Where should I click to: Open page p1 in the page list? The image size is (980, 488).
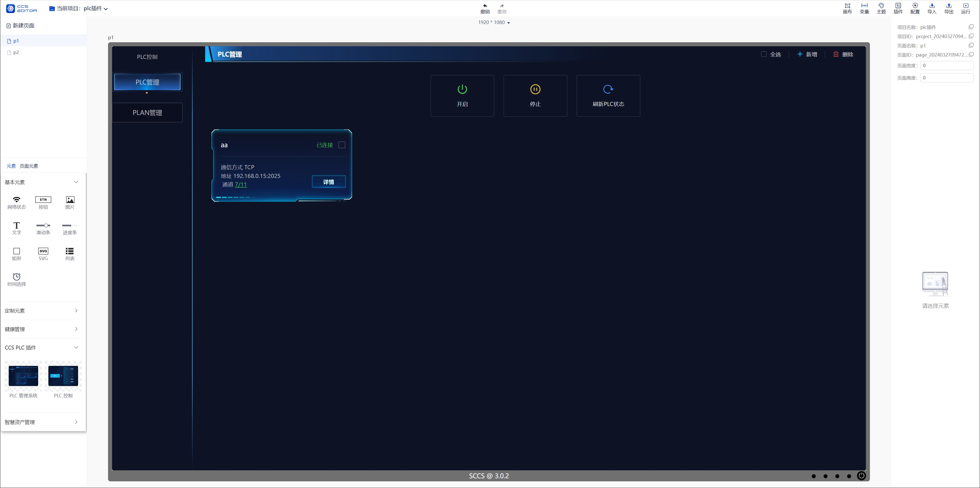click(x=43, y=41)
